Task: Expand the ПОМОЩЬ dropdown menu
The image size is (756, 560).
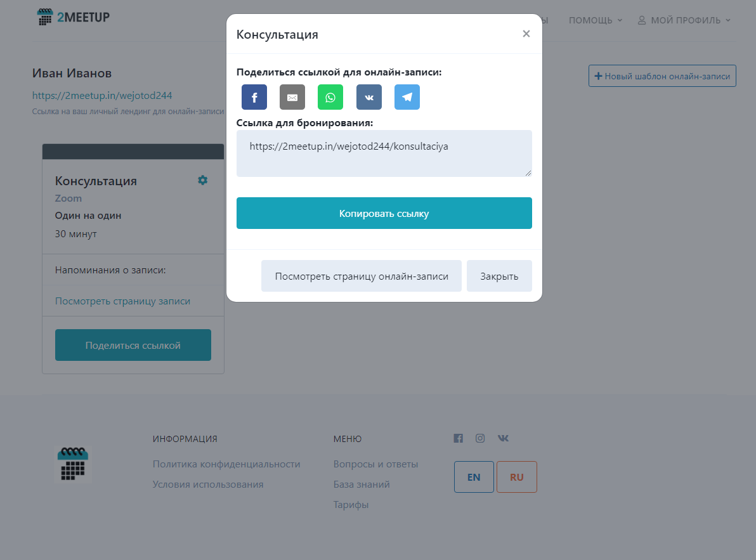Action: coord(595,20)
